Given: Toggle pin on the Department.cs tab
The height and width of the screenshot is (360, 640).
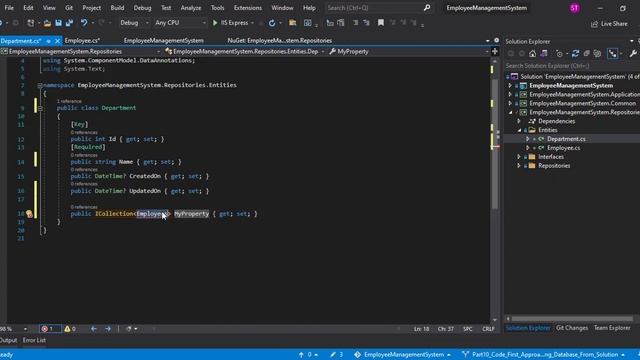Looking at the screenshot, I should click(x=49, y=41).
